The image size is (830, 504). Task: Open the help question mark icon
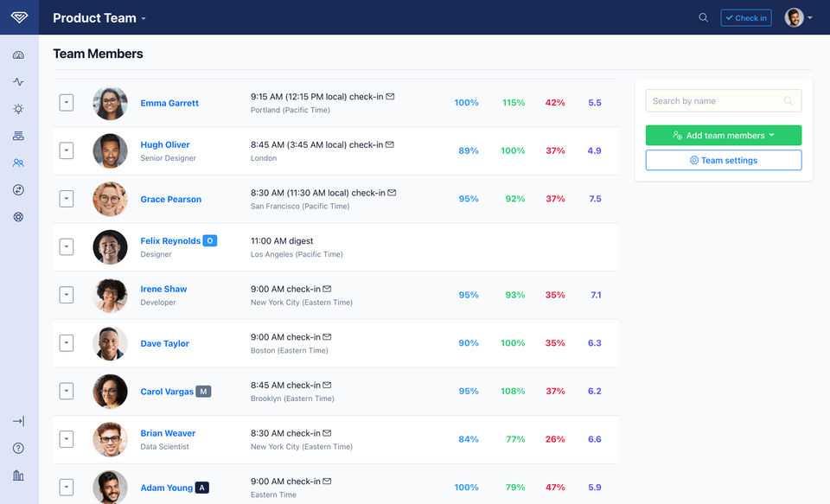(x=18, y=449)
